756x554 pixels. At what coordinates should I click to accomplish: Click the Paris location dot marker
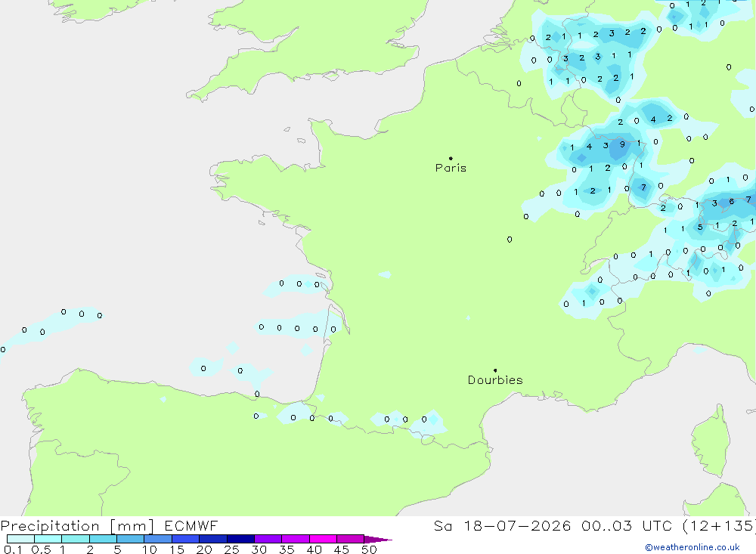451,158
